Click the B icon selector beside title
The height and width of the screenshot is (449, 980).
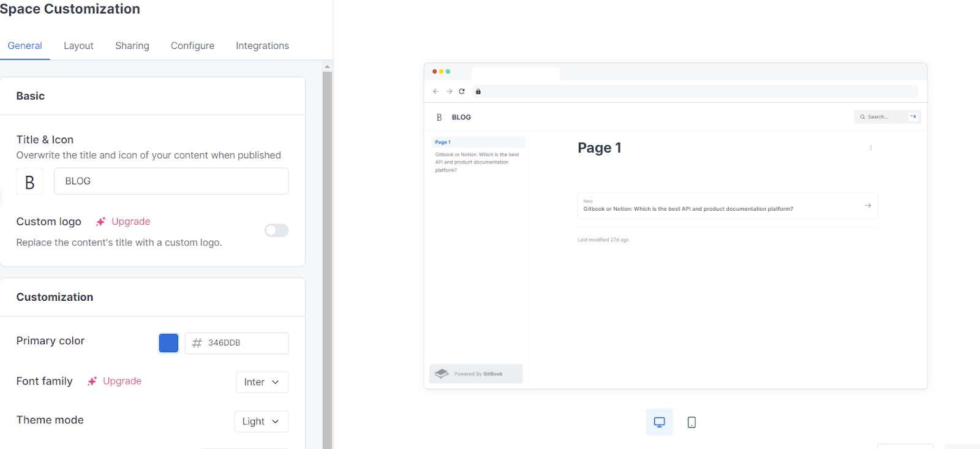(x=29, y=182)
